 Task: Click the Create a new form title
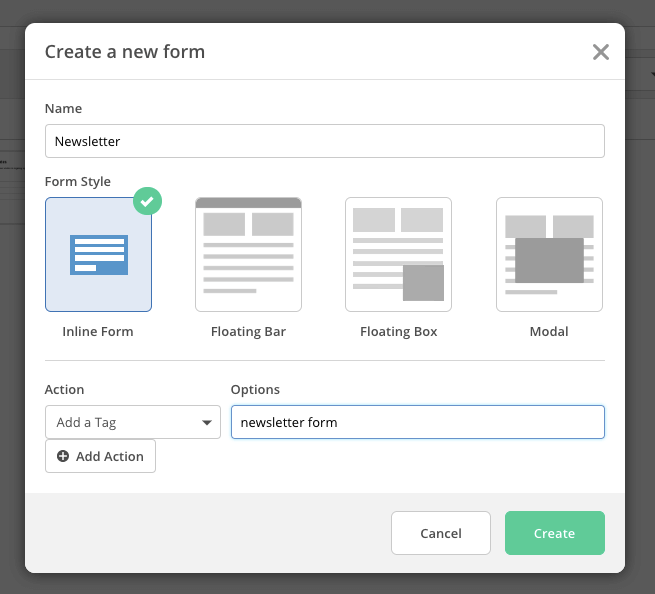pos(125,52)
